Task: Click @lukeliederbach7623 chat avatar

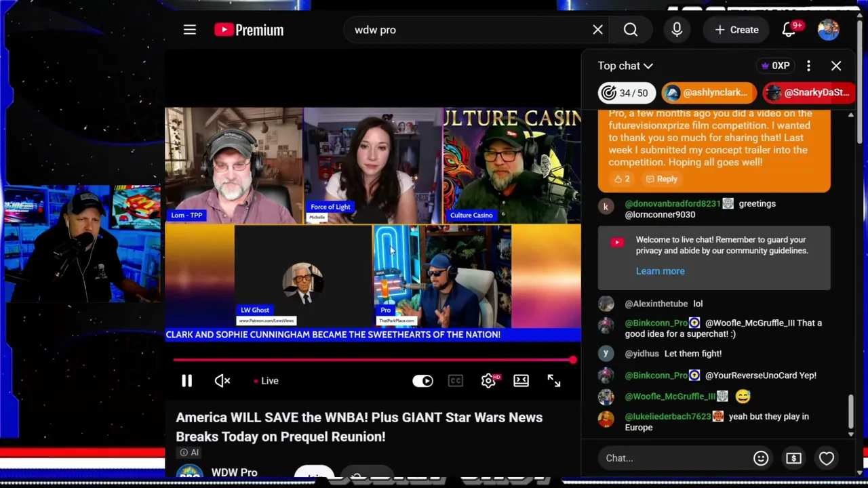Action: 606,419
